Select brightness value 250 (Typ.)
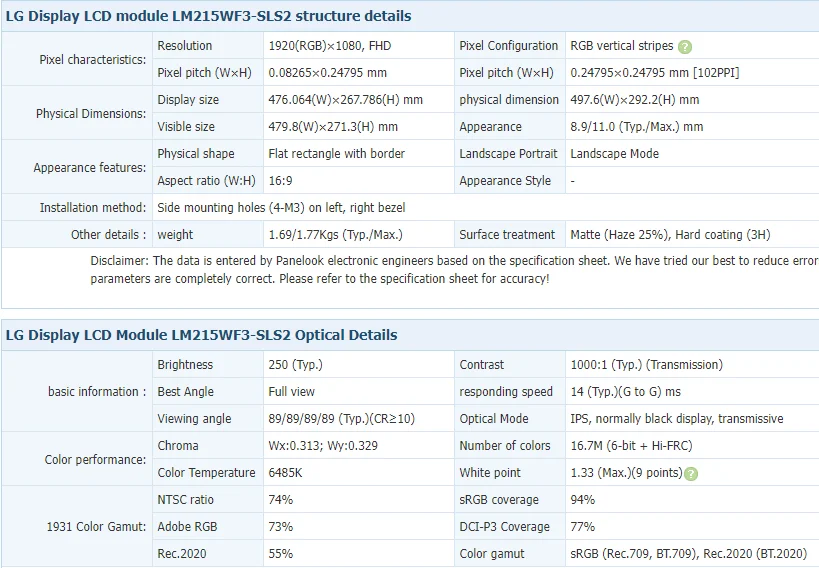This screenshot has width=819, height=568. (x=295, y=365)
